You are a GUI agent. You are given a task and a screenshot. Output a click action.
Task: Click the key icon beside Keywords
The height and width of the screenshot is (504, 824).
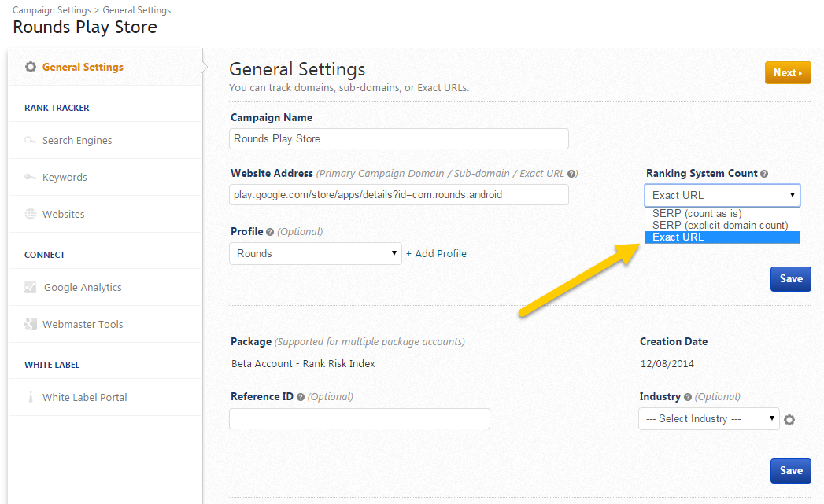[x=31, y=178]
